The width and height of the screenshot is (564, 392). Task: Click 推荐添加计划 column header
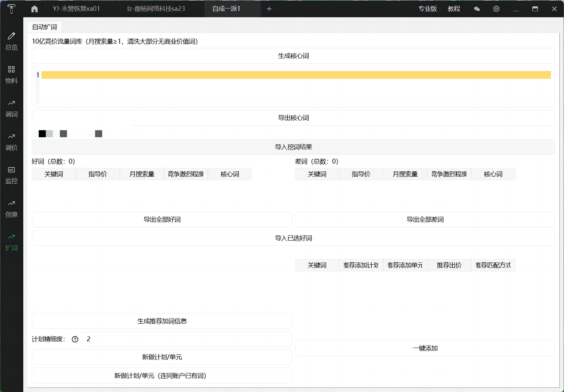pos(361,265)
